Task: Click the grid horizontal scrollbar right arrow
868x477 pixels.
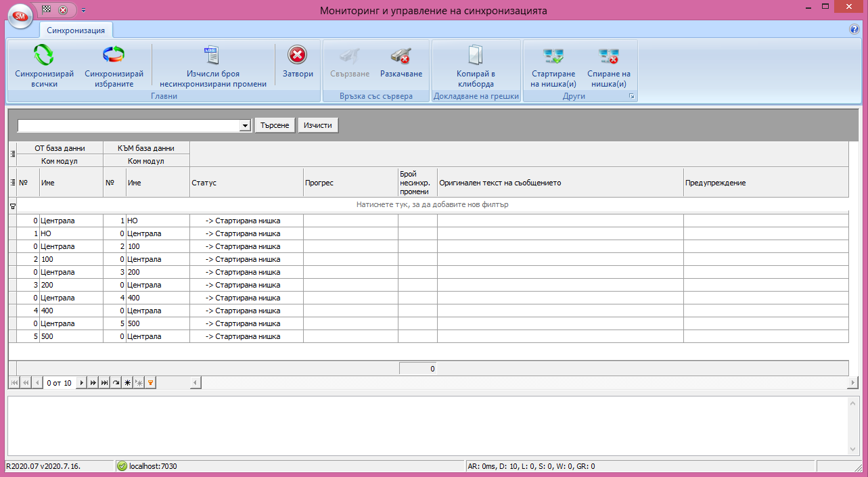Action: (852, 383)
